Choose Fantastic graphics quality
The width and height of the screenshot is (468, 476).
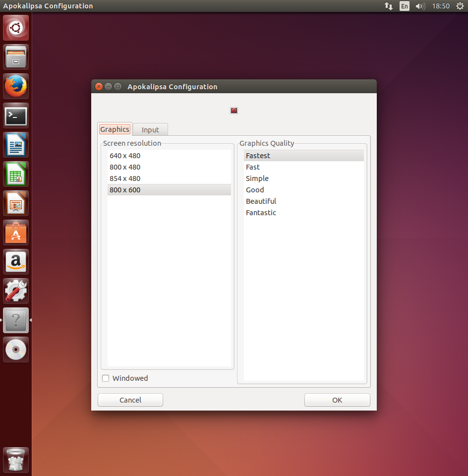click(x=304, y=213)
